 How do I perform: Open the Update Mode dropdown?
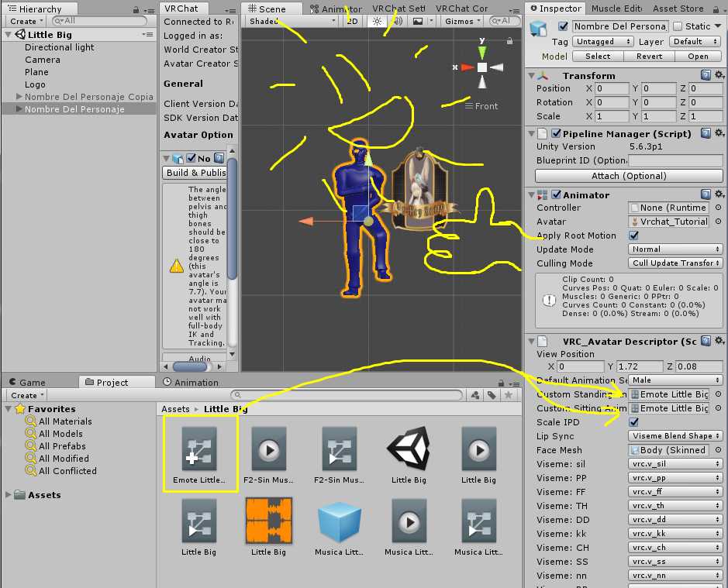coord(675,249)
